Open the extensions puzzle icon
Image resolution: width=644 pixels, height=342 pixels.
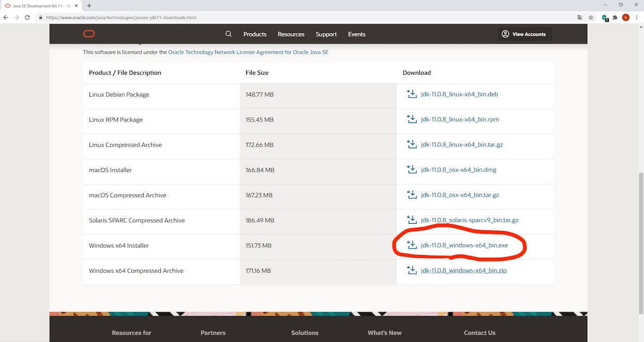tap(615, 17)
